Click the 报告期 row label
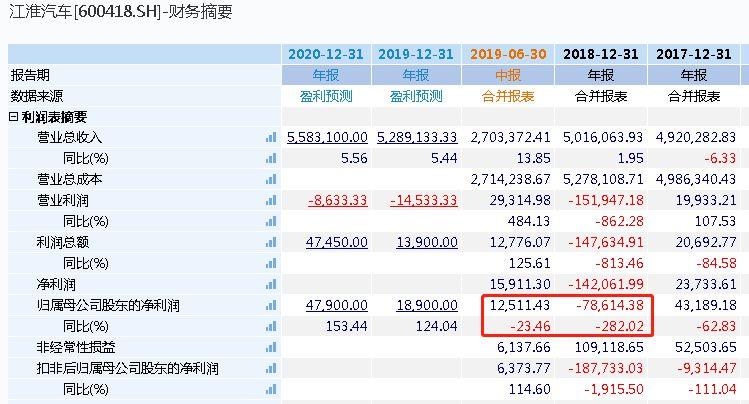Screen dimensions: 749x404 point(30,75)
